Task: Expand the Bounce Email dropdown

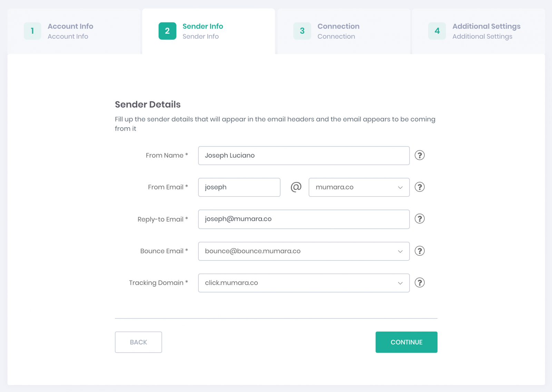Action: click(x=304, y=251)
